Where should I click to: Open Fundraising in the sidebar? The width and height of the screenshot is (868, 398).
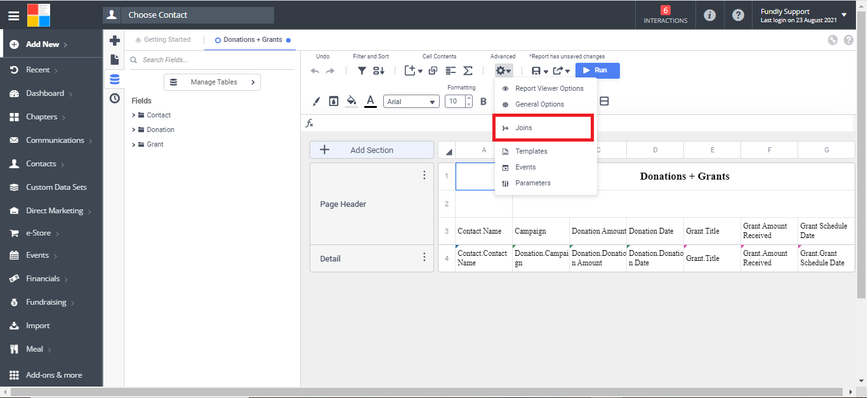point(46,303)
